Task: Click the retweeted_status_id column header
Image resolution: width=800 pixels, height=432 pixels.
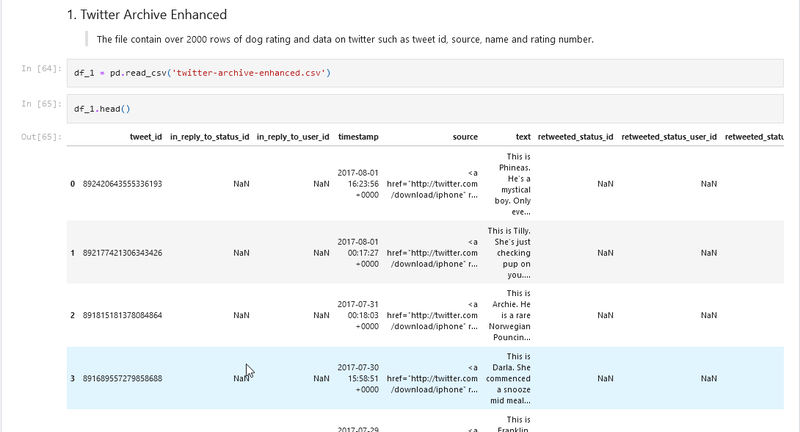Action: 575,136
